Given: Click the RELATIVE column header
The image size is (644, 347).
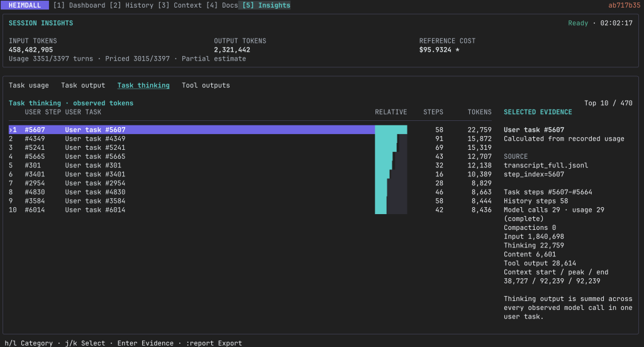Looking at the screenshot, I should coord(391,112).
